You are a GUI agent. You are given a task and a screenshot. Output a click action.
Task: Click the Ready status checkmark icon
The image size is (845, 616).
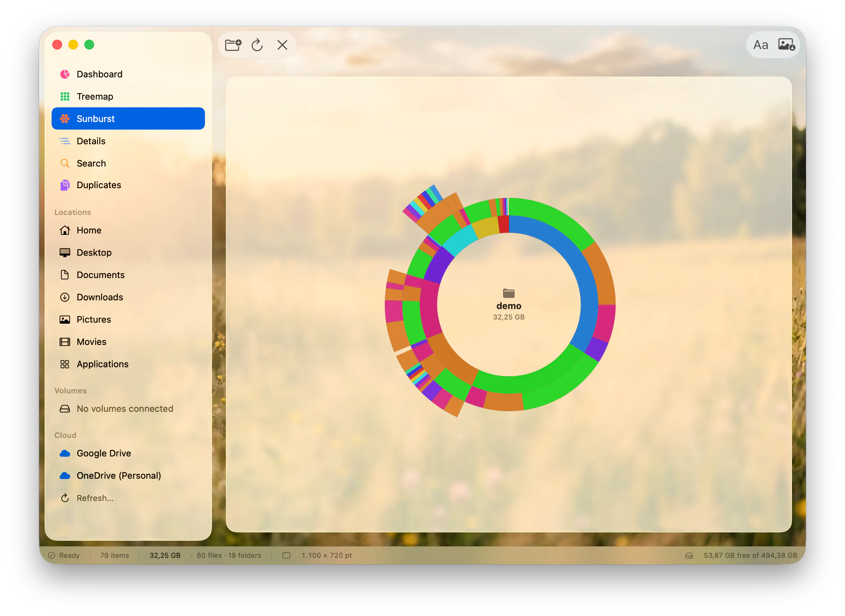pos(52,556)
